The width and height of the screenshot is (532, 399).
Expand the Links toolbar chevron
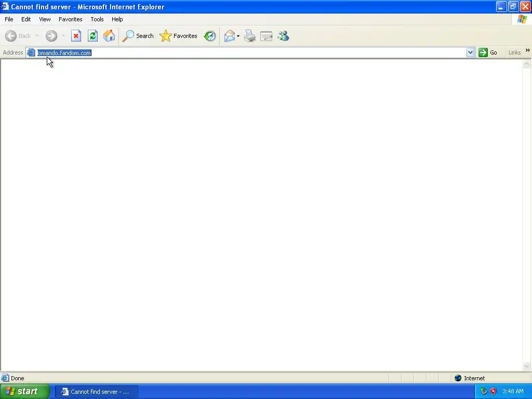tap(528, 50)
